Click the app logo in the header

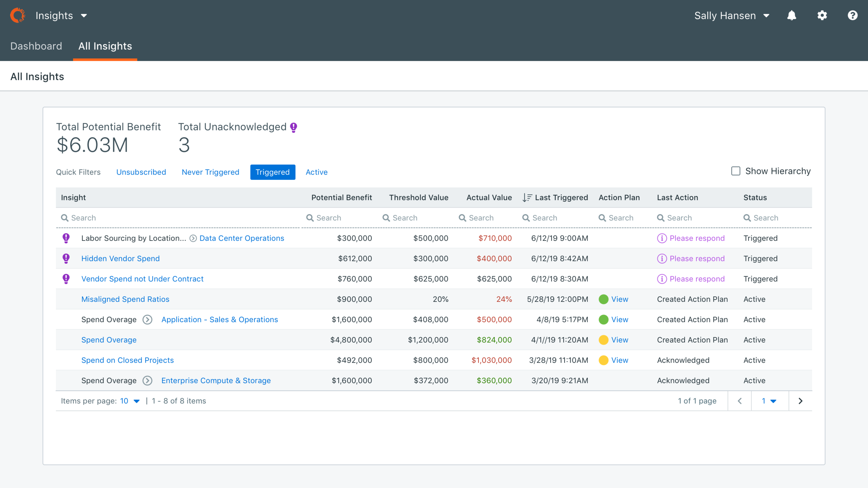(18, 16)
